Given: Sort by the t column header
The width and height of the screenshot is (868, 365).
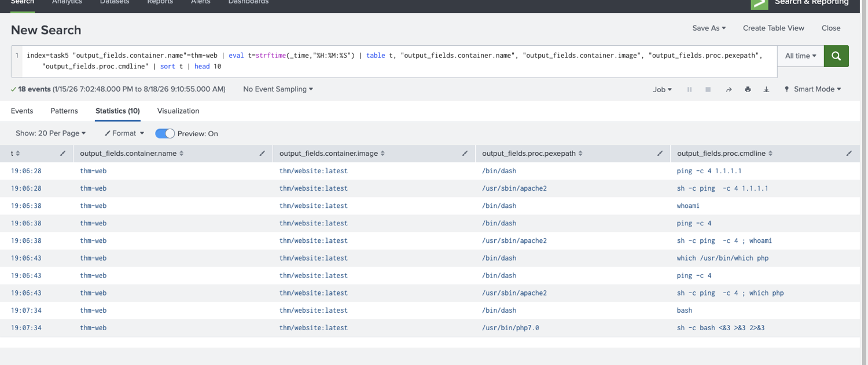Looking at the screenshot, I should pos(16,154).
